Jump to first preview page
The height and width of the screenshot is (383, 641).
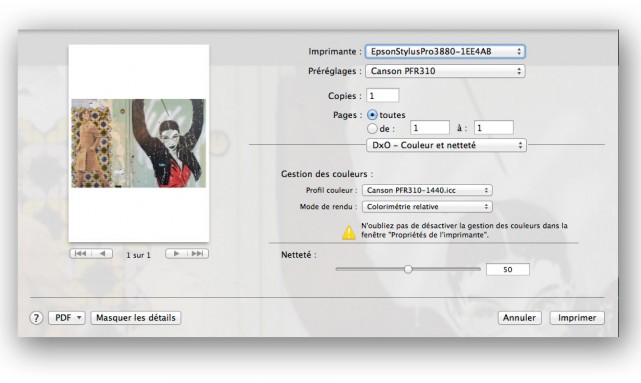point(81,254)
